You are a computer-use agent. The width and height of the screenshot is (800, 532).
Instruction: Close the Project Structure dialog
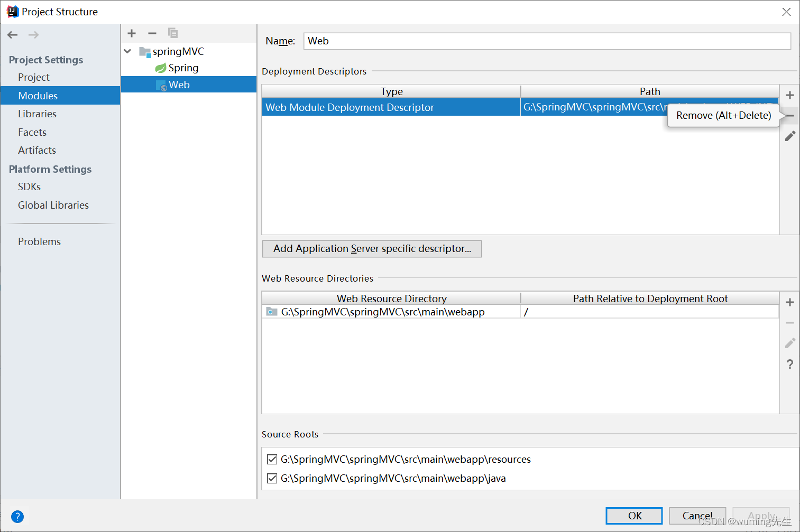click(x=786, y=12)
